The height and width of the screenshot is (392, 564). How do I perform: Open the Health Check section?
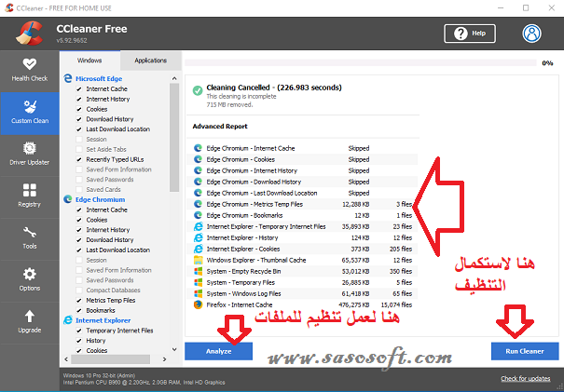(x=30, y=71)
